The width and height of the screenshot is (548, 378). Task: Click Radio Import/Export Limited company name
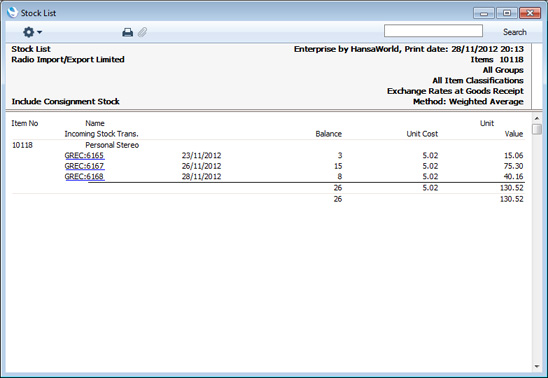[x=68, y=59]
